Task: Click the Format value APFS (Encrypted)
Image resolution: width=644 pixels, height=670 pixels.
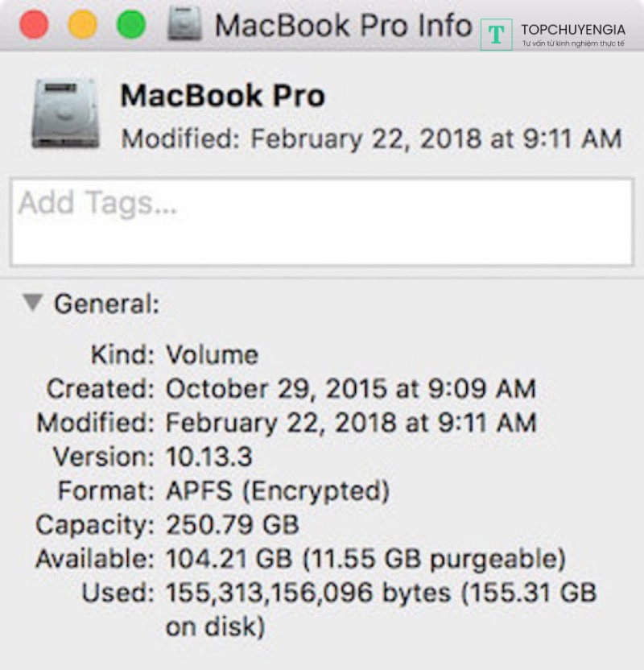Action: pos(277,490)
